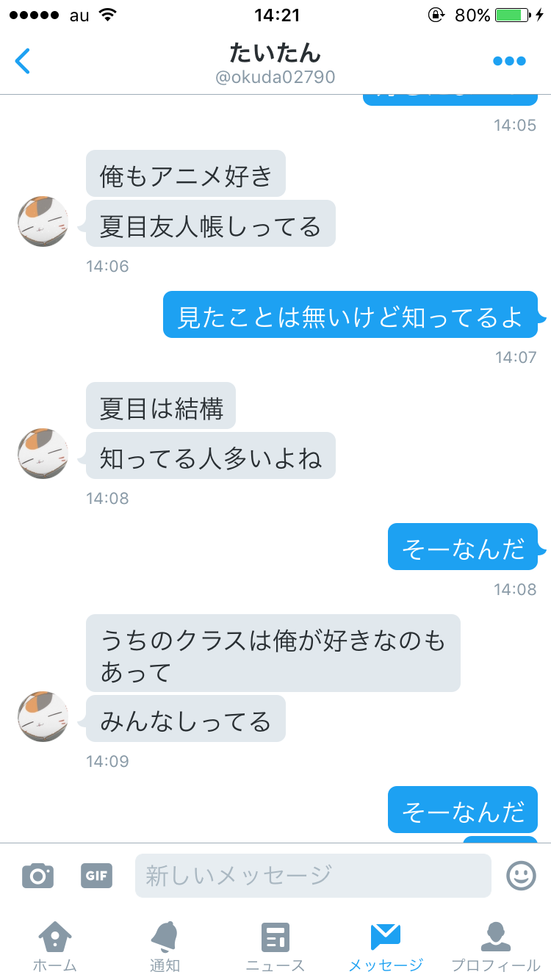
Task: Switch to the ニュース tab
Action: coord(275,947)
